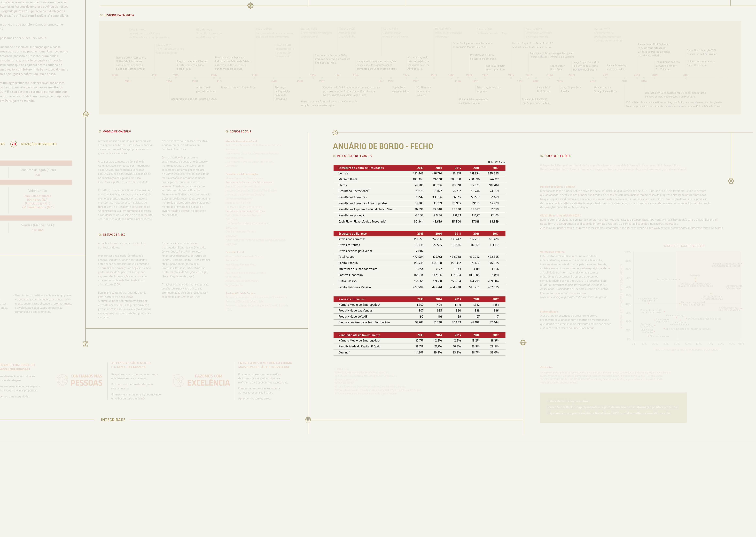Click the hourglass icon beside Sobre o Relatório
This screenshot has width=756, height=537.
[x=731, y=181]
